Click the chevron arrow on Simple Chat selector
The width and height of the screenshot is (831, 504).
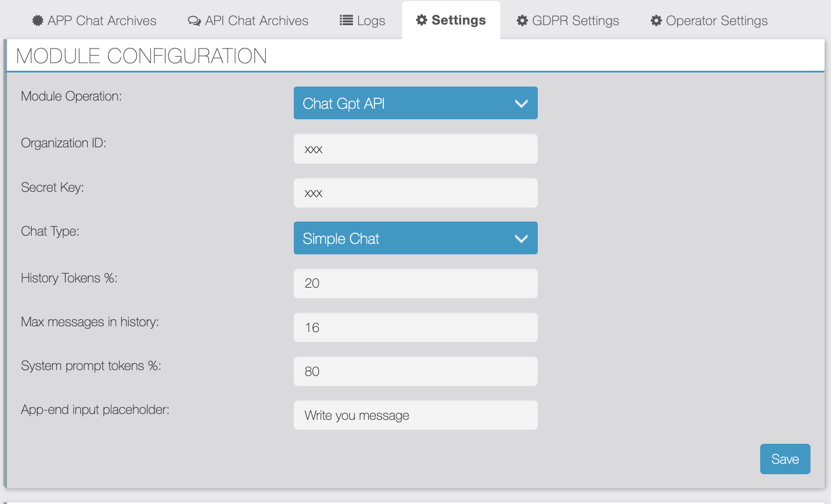pos(521,239)
